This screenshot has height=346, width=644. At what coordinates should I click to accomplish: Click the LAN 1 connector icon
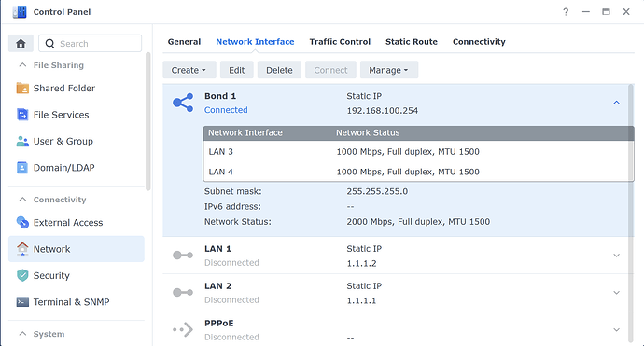(x=183, y=256)
